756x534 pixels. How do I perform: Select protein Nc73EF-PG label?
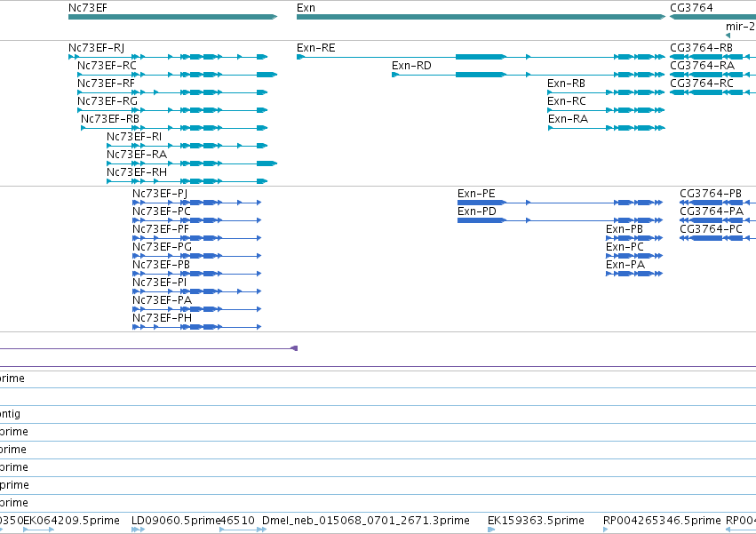(162, 247)
